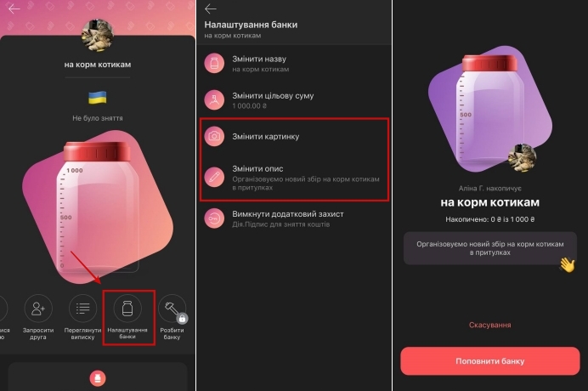
Task: Click Поповнити банку button
Action: pyautogui.click(x=490, y=361)
